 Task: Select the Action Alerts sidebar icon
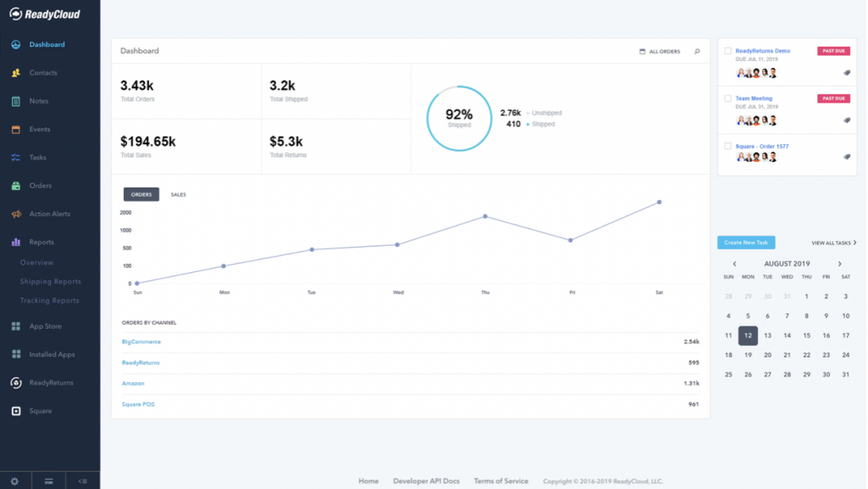14,214
